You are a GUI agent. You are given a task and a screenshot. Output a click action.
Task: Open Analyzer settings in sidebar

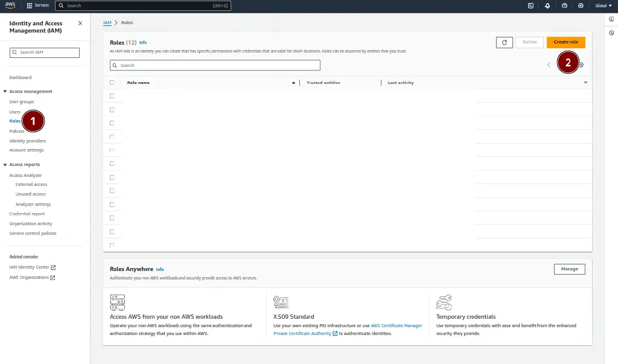33,204
